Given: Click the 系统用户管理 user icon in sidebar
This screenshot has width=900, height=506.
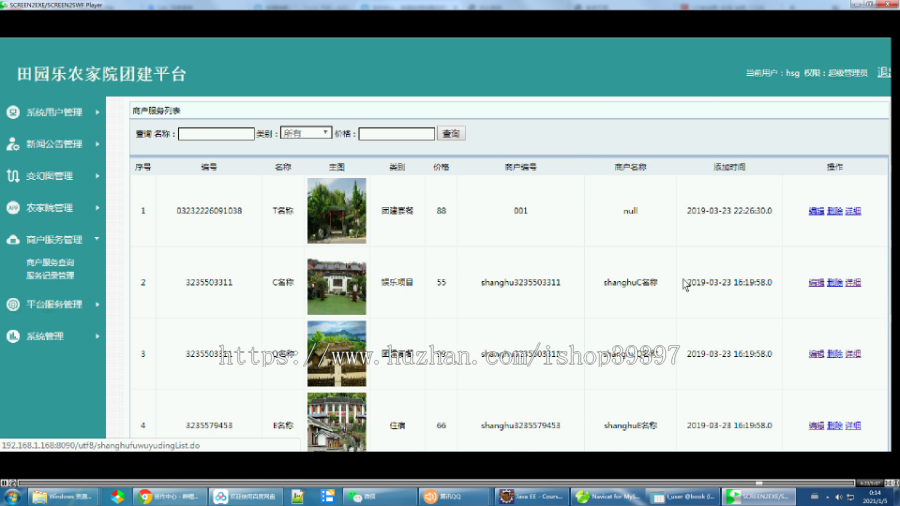Looking at the screenshot, I should pos(13,112).
